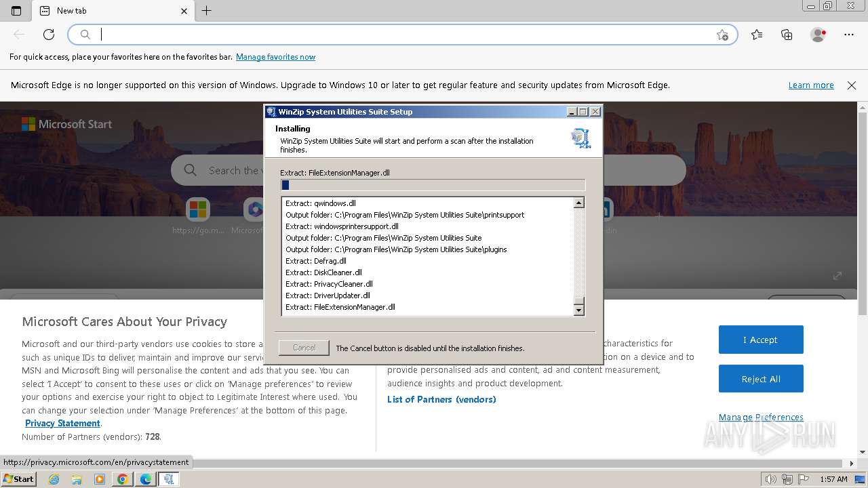Dismiss the Edge unsupported notification bar

click(x=852, y=85)
